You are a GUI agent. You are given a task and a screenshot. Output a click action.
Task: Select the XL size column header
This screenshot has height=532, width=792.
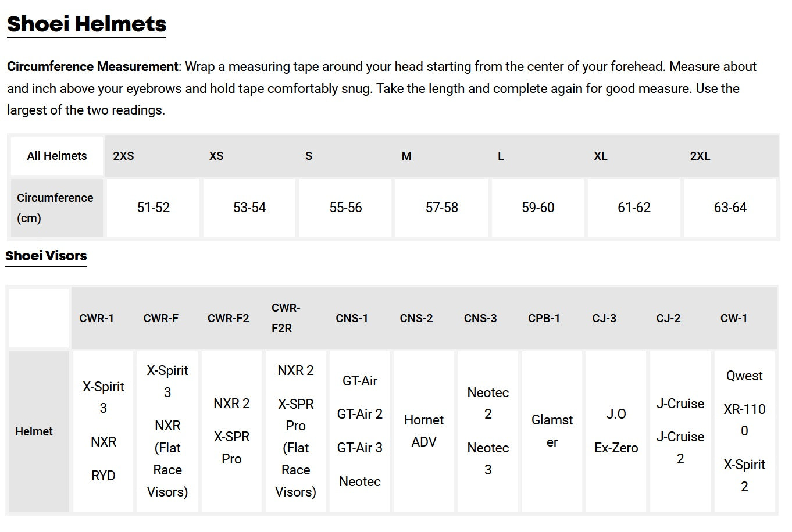pos(601,156)
